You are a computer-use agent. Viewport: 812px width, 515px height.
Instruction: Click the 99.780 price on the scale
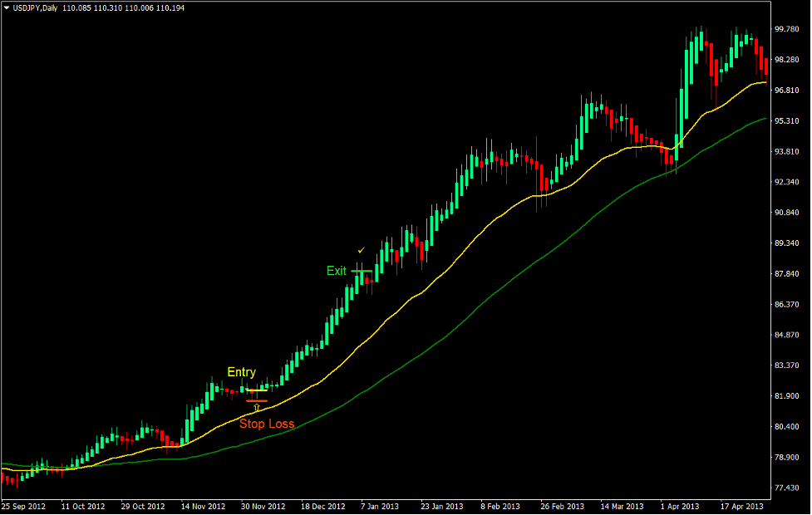(x=786, y=29)
